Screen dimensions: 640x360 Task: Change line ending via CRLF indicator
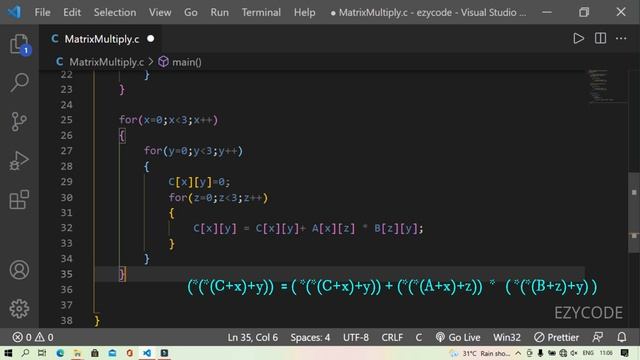click(392, 337)
